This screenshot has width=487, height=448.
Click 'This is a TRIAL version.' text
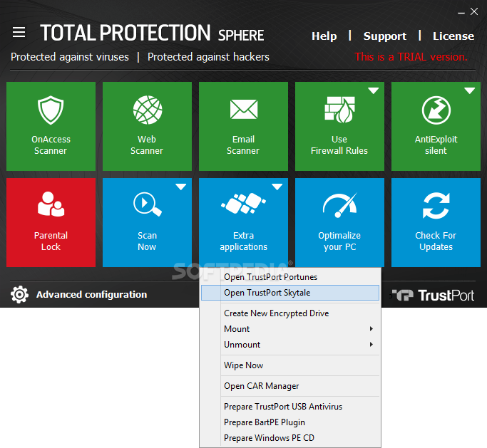(x=411, y=57)
